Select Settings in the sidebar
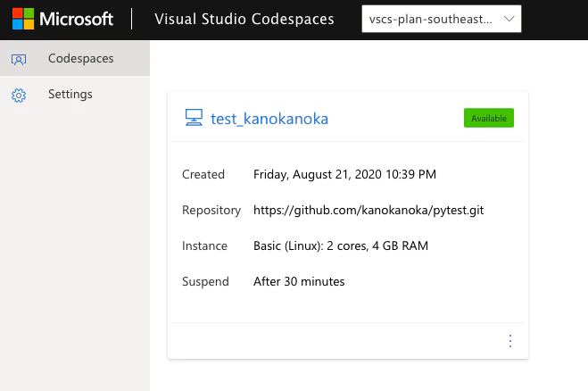 point(75,95)
